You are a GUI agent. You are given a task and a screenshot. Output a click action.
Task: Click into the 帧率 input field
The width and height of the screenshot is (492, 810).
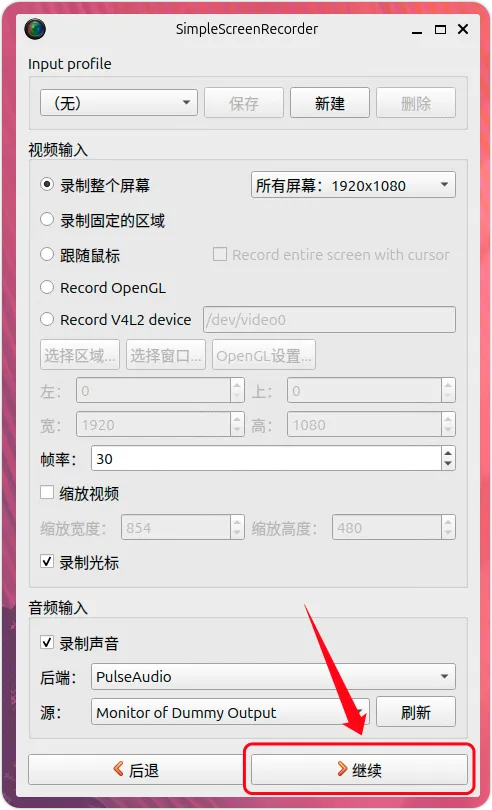point(266,458)
